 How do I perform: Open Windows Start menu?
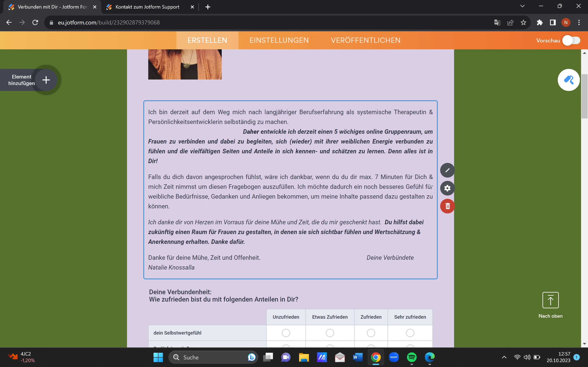(x=158, y=357)
